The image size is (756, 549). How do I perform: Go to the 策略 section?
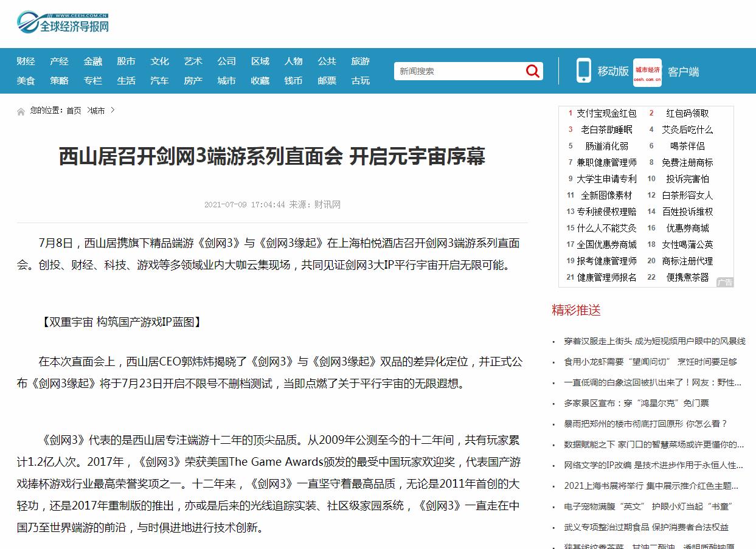(x=59, y=81)
